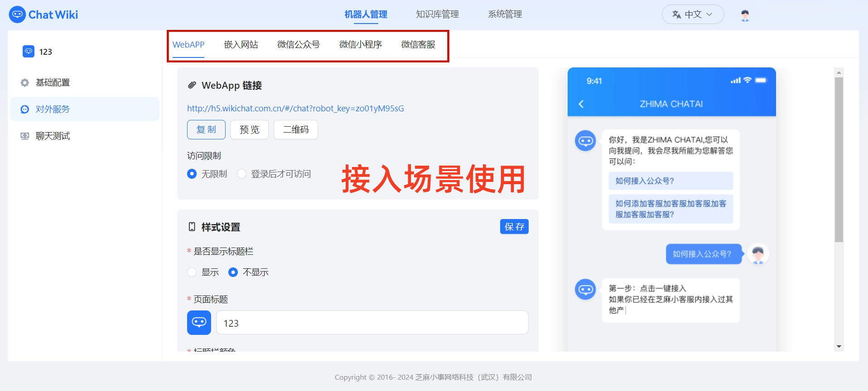Choose 不显示 for title bar display
The height and width of the screenshot is (391, 868).
pos(233,272)
